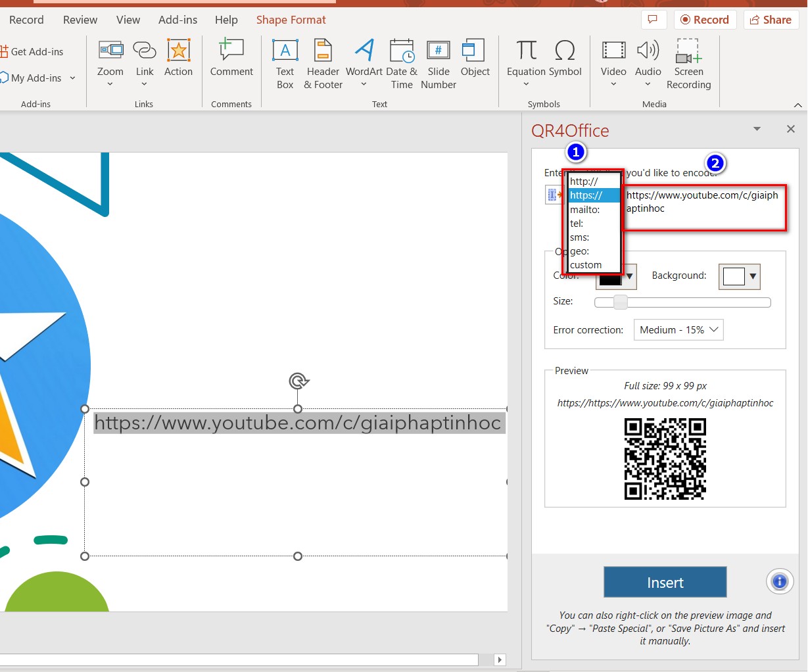
Task: Click the Share button
Action: (x=771, y=20)
